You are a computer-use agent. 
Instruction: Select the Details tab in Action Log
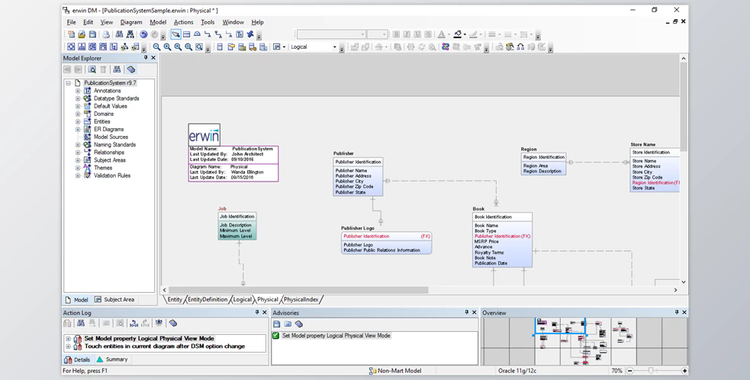(x=77, y=359)
